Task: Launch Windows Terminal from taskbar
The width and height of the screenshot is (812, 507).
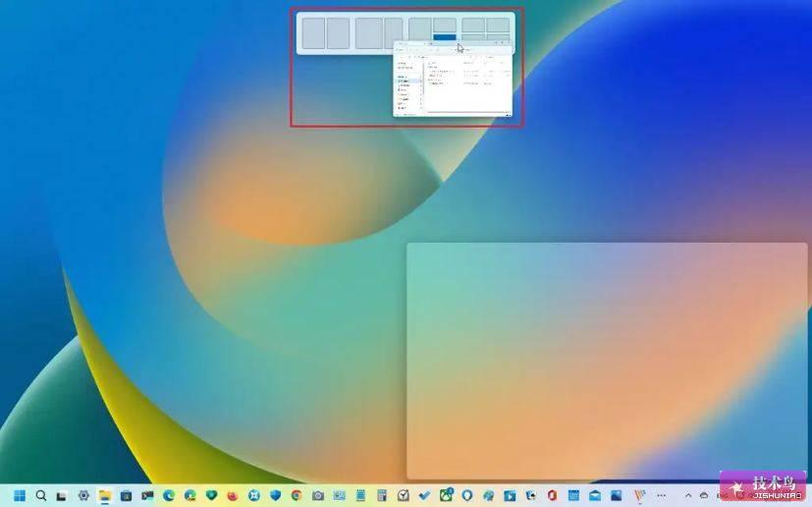Action: point(147,495)
